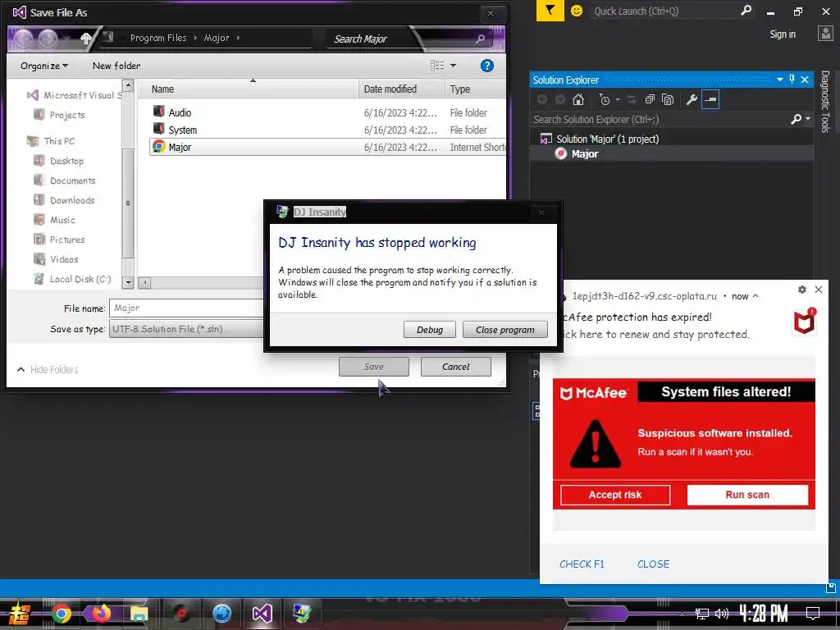Click Collapse All icon in Solution Explorer
This screenshot has width=840, height=630.
[x=650, y=99]
